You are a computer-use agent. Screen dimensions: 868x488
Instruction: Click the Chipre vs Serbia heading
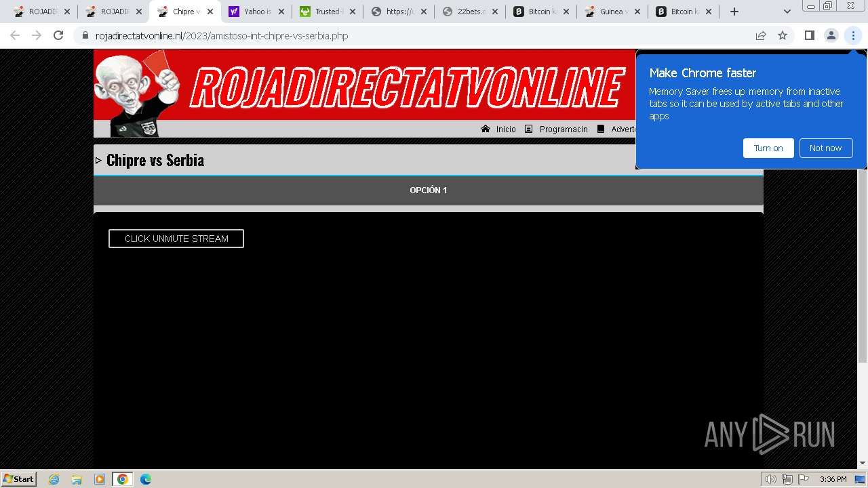tap(155, 160)
